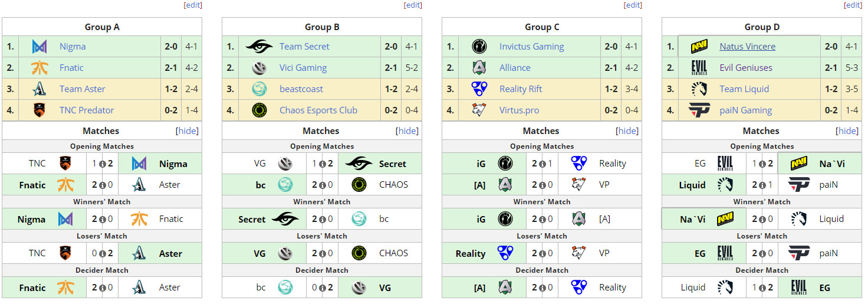868x307 pixels.
Task: Open the Natus Vincere team page link
Action: (747, 47)
